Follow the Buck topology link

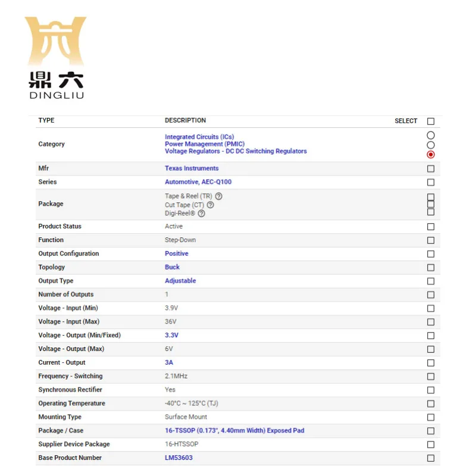(172, 267)
